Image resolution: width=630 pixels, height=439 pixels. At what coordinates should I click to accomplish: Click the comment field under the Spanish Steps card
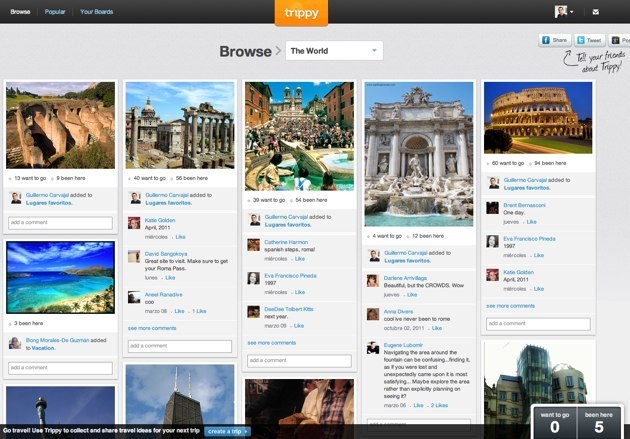coord(299,360)
